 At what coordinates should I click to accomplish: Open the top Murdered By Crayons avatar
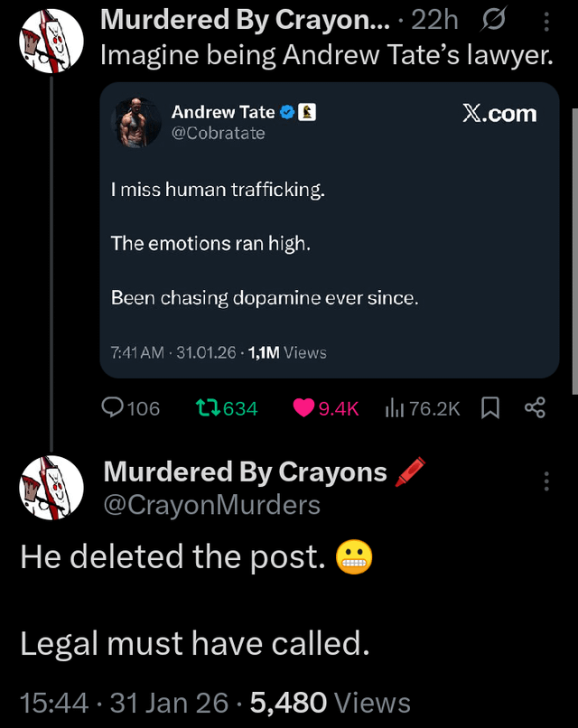[51, 40]
